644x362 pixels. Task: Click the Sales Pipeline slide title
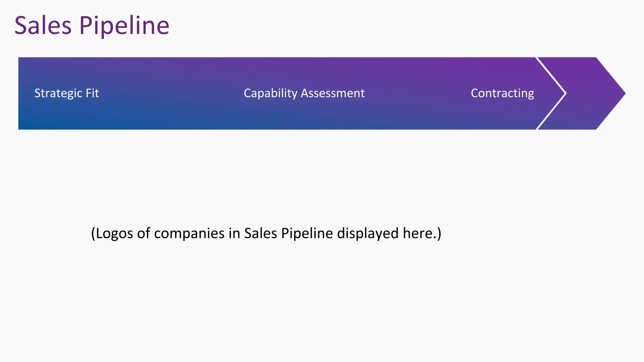click(x=92, y=25)
